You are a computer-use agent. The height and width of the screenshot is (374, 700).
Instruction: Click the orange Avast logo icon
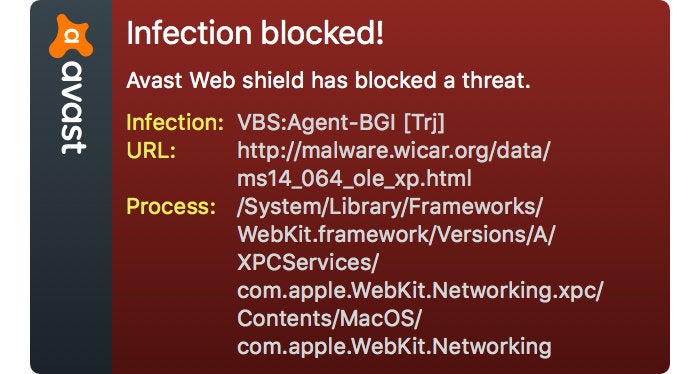[71, 37]
